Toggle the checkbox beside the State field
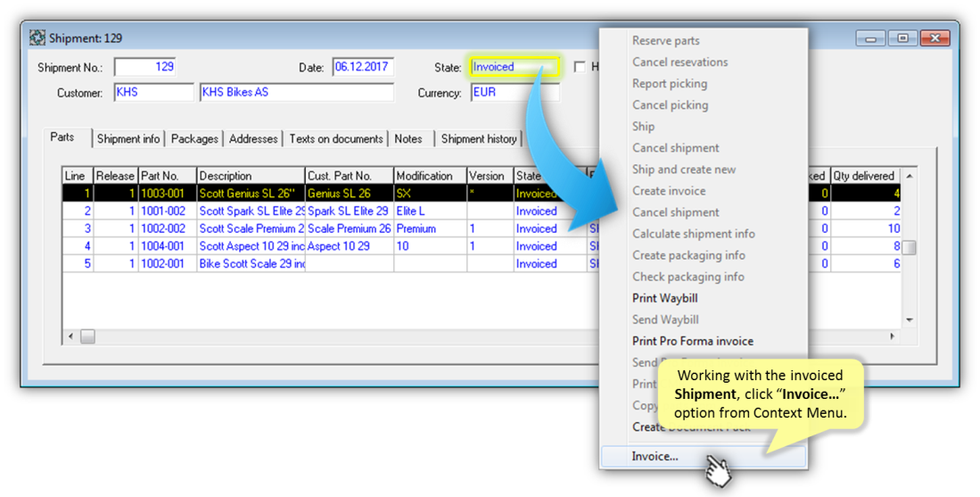 click(580, 67)
